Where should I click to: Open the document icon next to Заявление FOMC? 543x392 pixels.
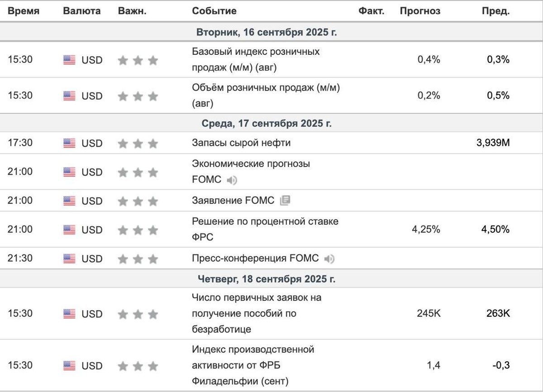[x=285, y=201]
